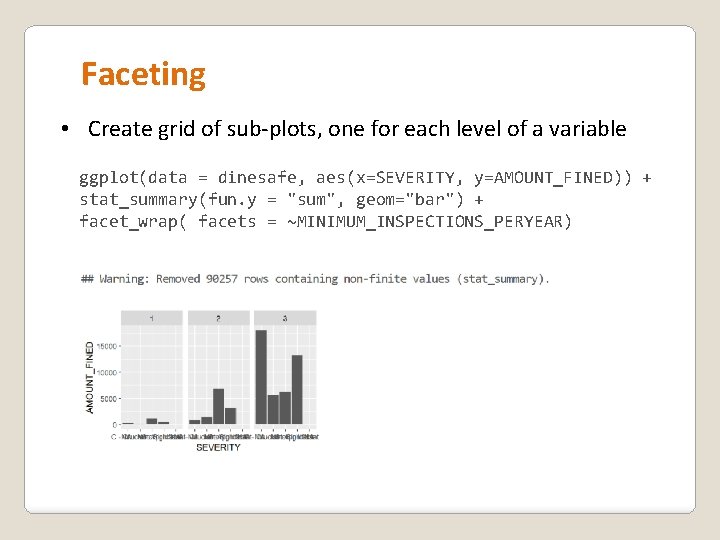Click the facet 3 strip header
720x540 pixels.
pos(285,318)
